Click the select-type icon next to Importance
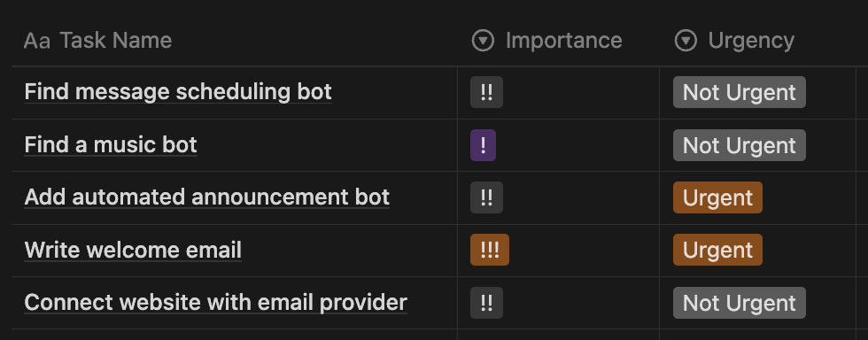Viewport: 868px width, 340px height. click(x=483, y=41)
